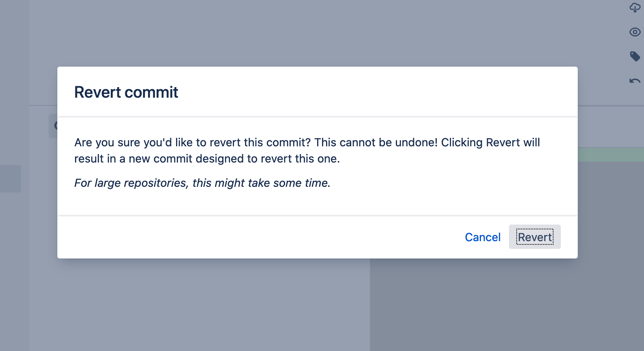
Task: Cancel the revert commit dialog
Action: click(x=483, y=237)
